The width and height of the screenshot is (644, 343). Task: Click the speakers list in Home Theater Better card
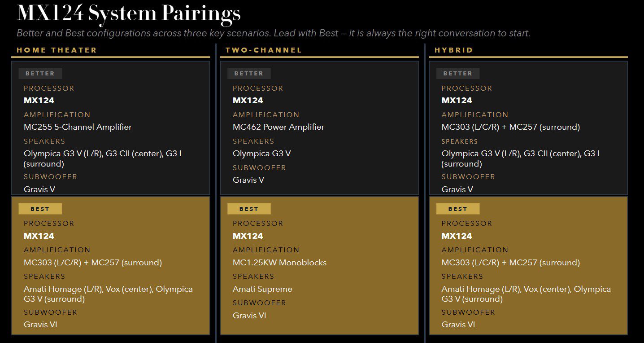point(103,158)
